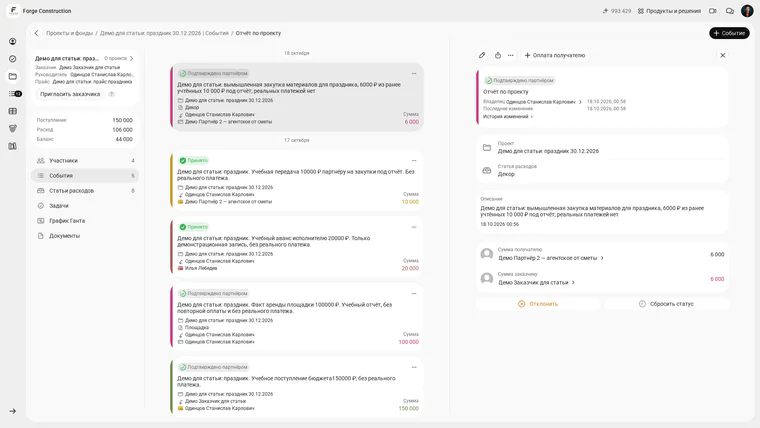Open the projects folder icon in left sidebar
760x428 pixels.
13,76
